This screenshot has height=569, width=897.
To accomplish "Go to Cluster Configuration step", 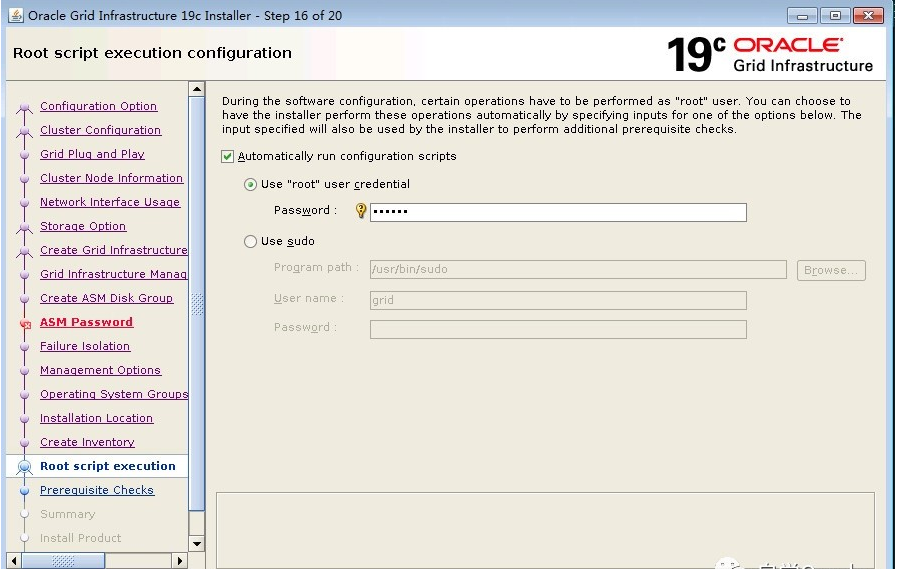I will (101, 130).
